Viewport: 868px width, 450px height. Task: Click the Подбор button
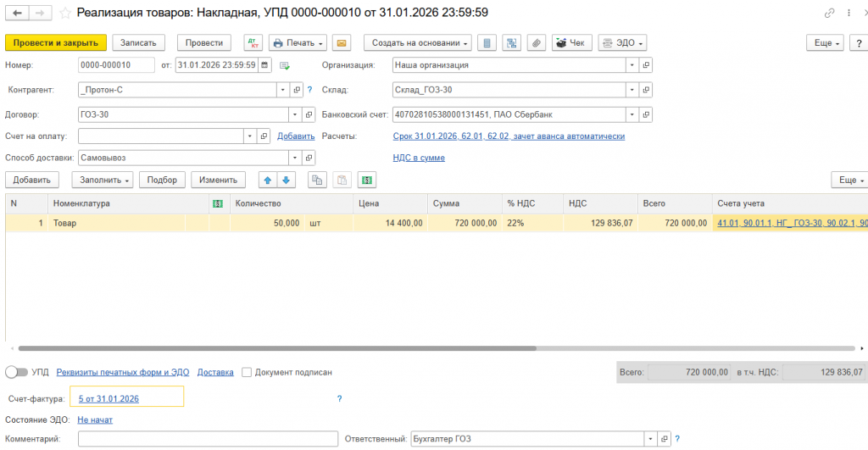[x=162, y=180]
